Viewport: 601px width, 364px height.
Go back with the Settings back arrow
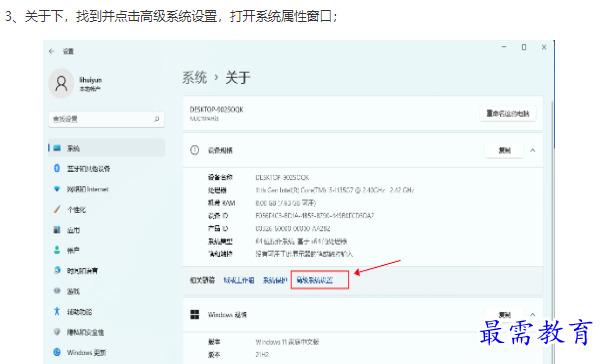[52, 51]
